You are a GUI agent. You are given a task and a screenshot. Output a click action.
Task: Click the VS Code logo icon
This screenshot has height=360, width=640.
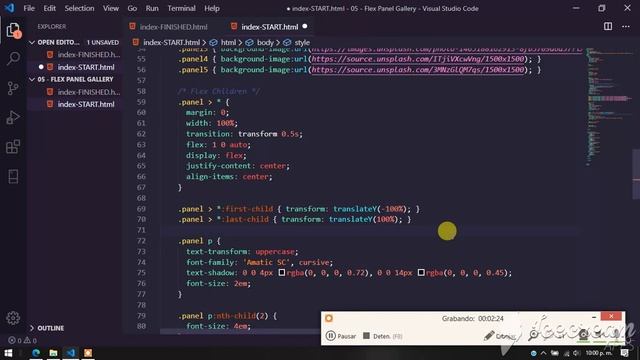[9, 8]
